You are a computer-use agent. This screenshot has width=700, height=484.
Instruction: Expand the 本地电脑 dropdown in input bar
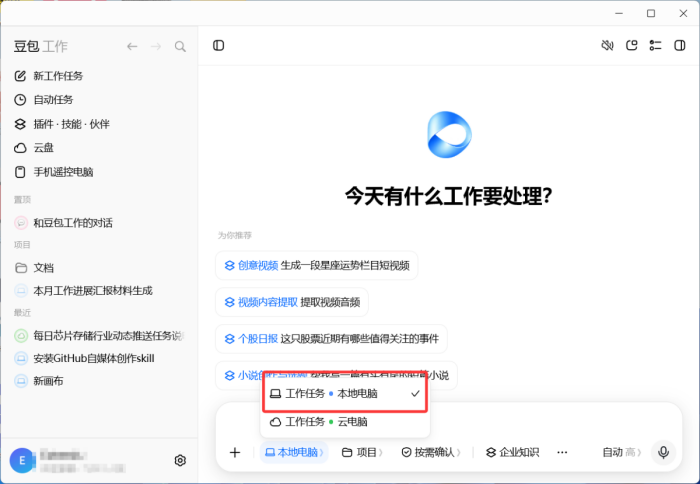294,452
